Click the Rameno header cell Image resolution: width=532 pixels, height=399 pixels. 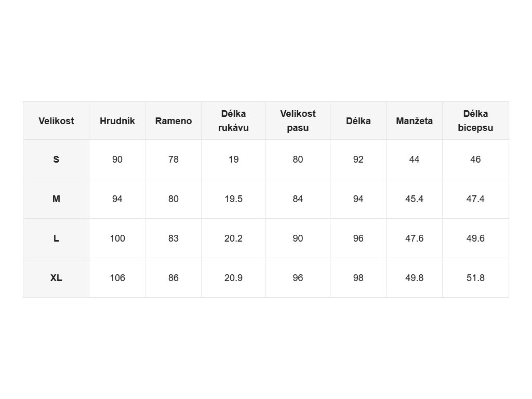(x=174, y=121)
